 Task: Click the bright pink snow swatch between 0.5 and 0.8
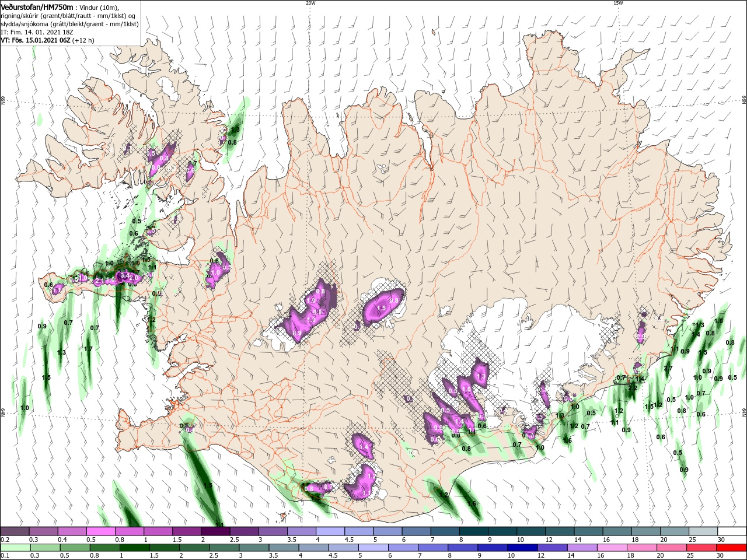click(101, 531)
